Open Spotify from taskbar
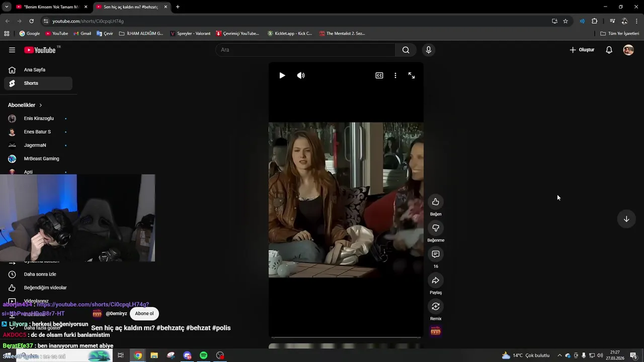The height and width of the screenshot is (362, 644). 203,355
